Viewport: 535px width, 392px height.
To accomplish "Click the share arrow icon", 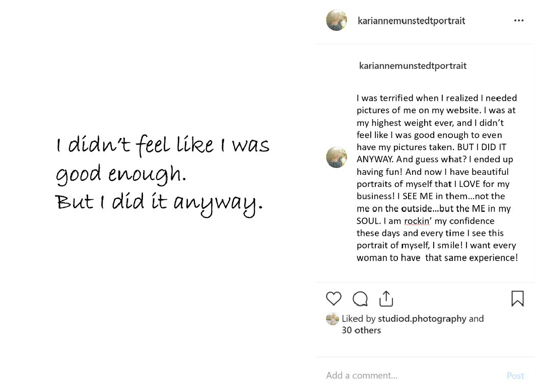I will [x=386, y=298].
